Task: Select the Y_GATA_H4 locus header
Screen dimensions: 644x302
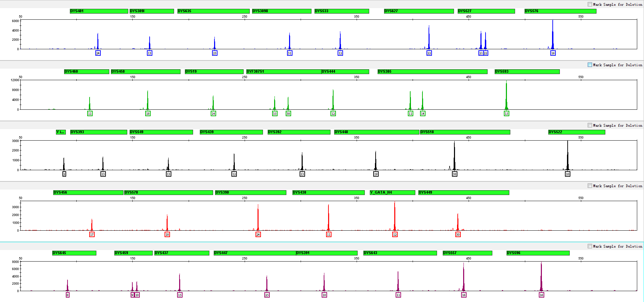Action: coord(392,193)
